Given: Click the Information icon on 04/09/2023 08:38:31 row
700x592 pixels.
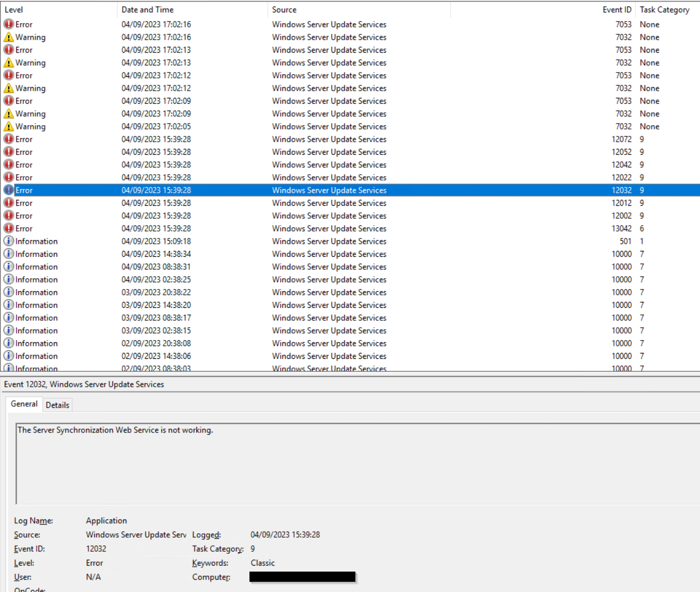Looking at the screenshot, I should pyautogui.click(x=9, y=267).
